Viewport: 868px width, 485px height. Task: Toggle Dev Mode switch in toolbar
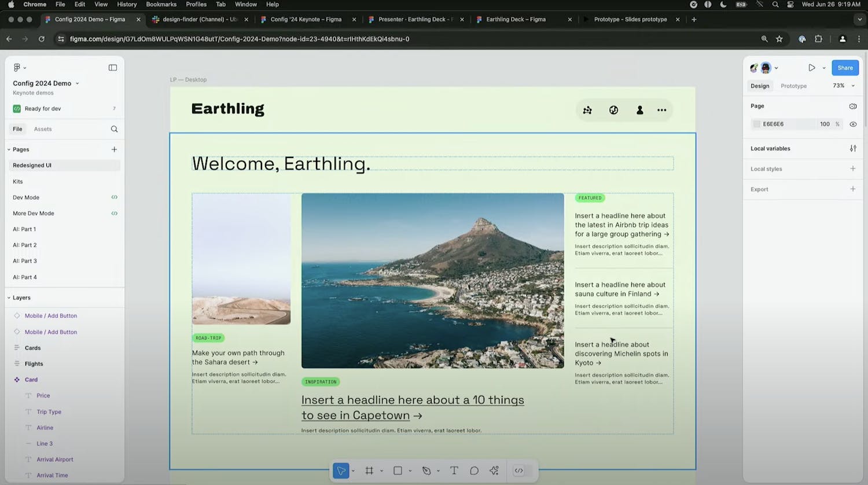519,471
